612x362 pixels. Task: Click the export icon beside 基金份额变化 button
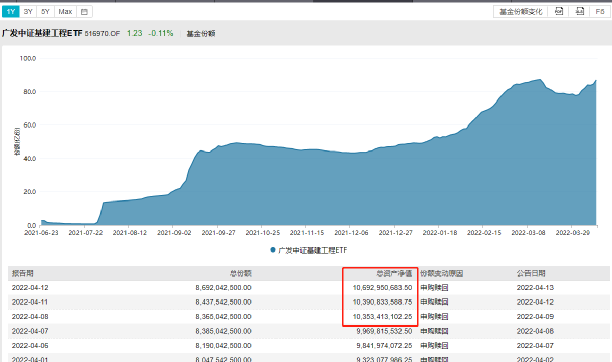pyautogui.click(x=559, y=11)
